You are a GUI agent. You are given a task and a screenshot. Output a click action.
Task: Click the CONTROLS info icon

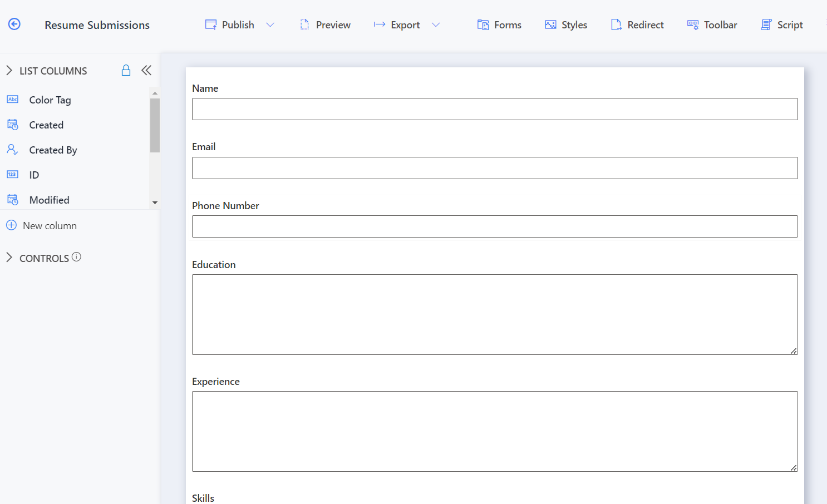pyautogui.click(x=77, y=256)
